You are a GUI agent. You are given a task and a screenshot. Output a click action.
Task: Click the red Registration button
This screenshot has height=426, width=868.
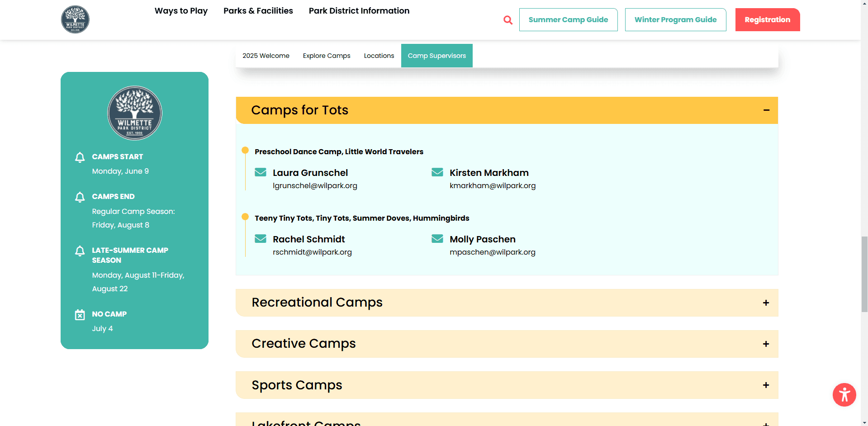767,20
